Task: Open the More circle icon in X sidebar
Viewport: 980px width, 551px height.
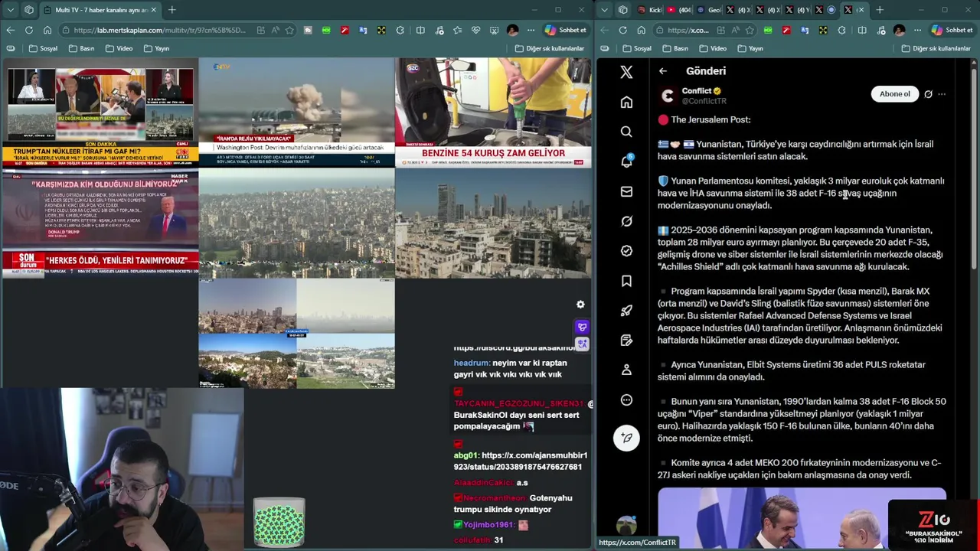Action: (626, 399)
